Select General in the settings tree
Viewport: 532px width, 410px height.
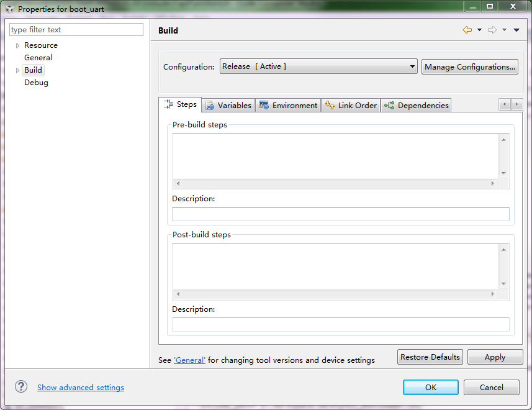tap(38, 58)
